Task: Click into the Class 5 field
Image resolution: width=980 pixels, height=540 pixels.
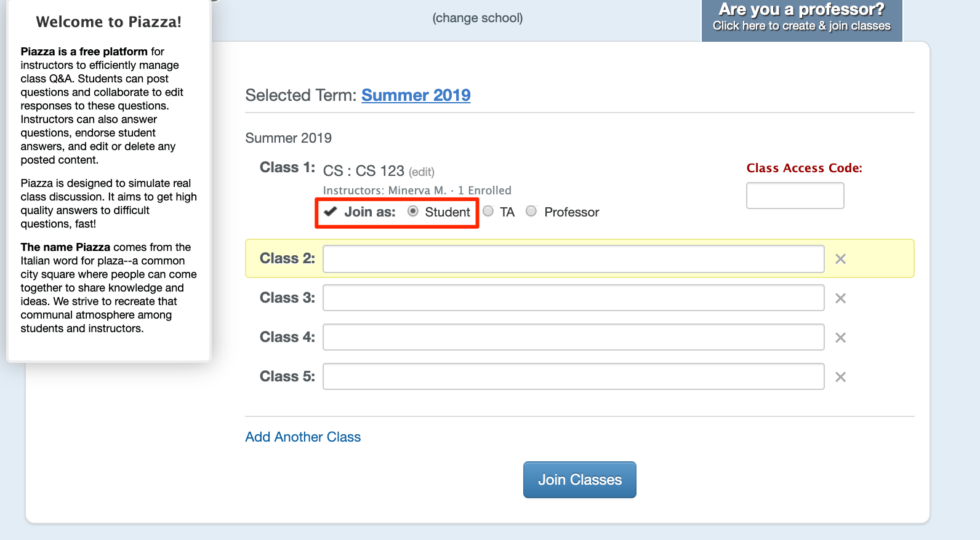Action: [x=574, y=377]
